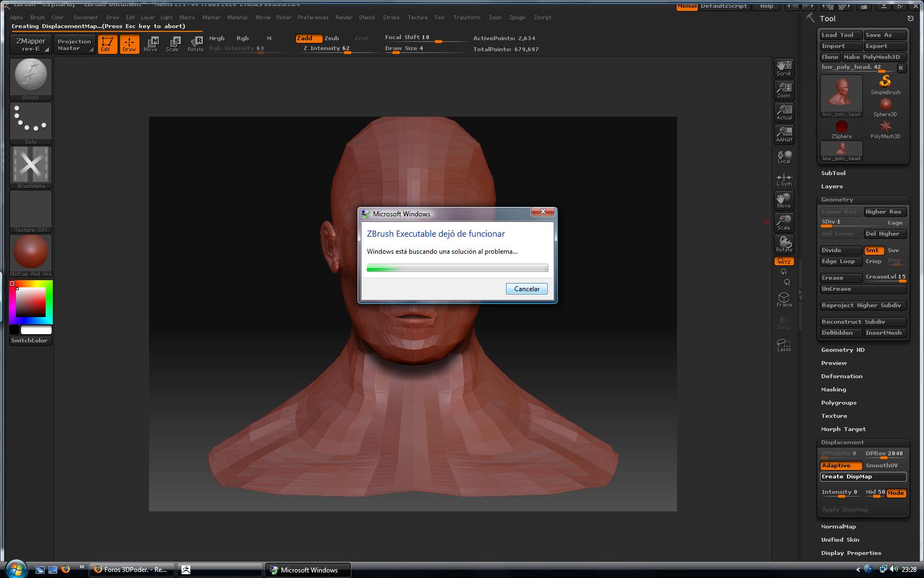Screen dimensions: 924x578
Task: Open the Alpha menu
Action: click(16, 18)
